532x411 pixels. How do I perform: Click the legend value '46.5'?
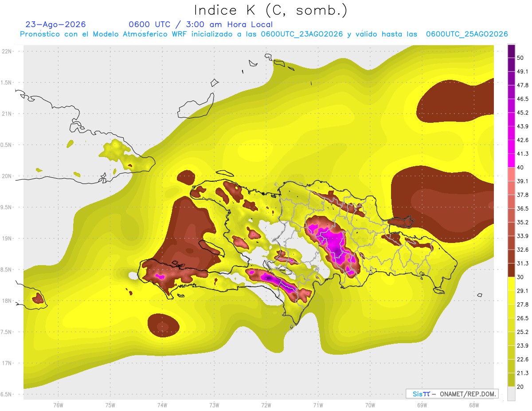pos(522,99)
